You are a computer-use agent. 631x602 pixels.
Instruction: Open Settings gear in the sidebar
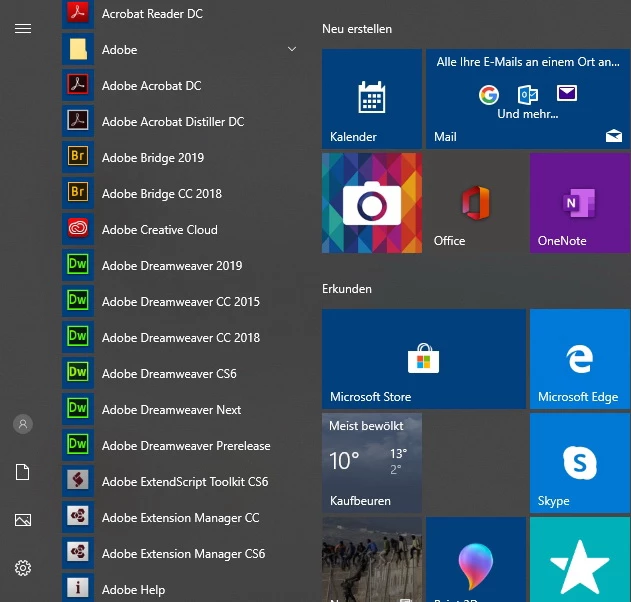pos(23,568)
